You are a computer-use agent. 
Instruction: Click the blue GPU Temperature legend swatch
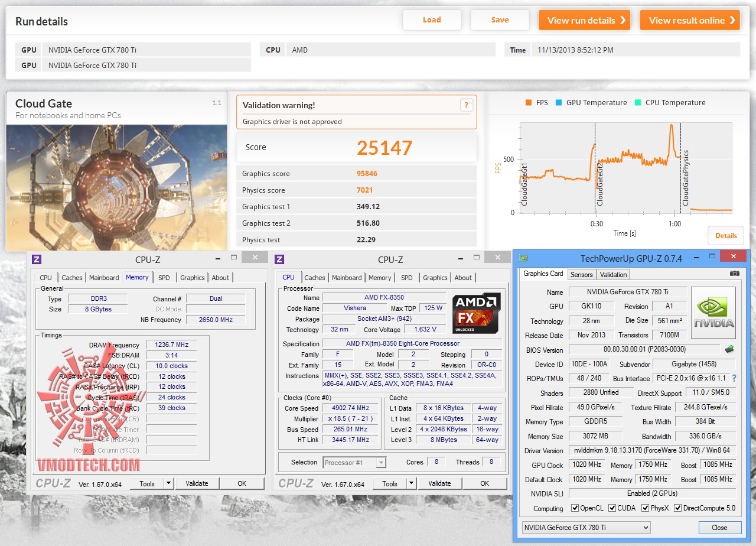coord(559,103)
